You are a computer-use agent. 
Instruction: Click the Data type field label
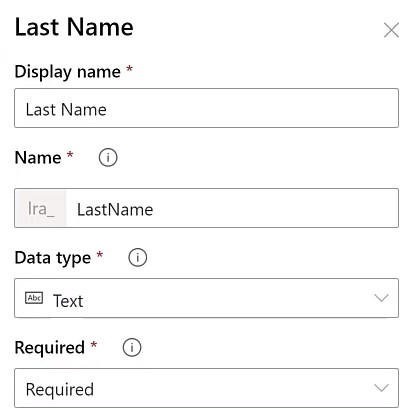coord(53,258)
